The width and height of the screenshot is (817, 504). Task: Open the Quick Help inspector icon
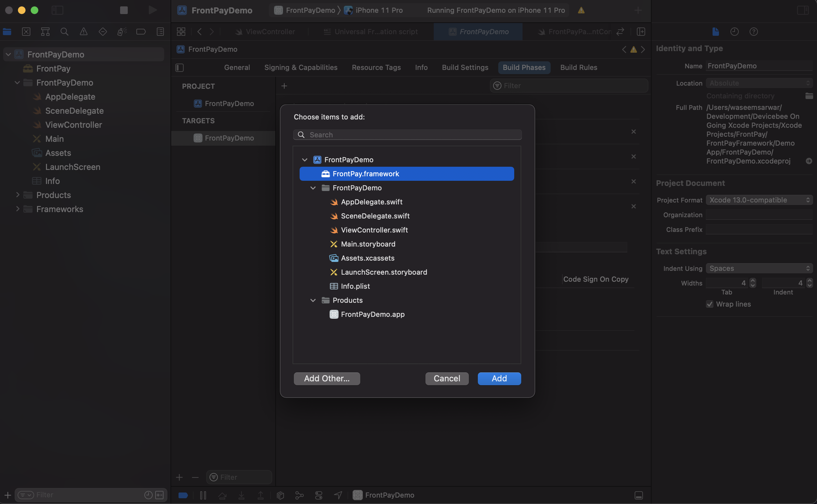(753, 32)
